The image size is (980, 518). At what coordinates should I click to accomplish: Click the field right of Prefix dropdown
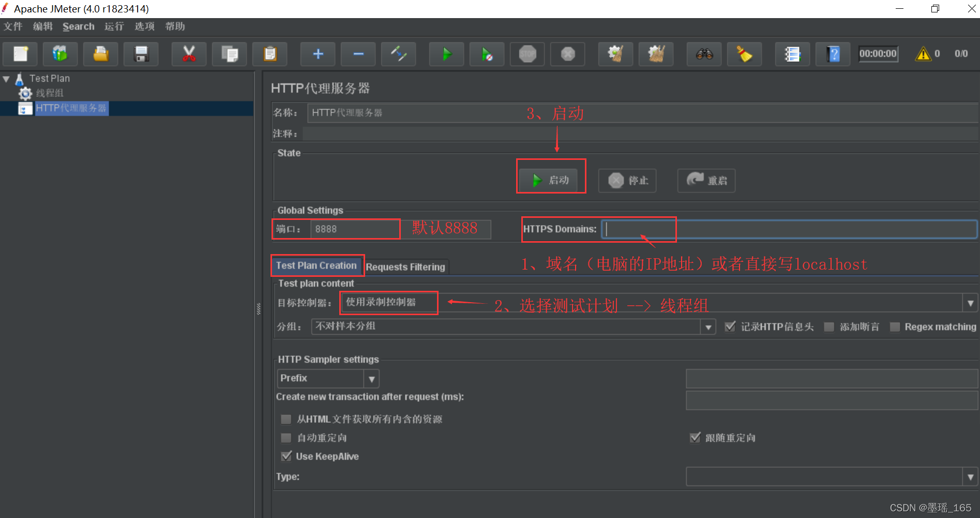[832, 379]
